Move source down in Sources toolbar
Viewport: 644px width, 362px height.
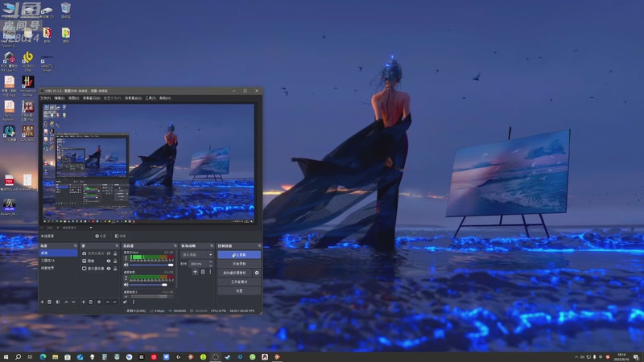pos(114,302)
